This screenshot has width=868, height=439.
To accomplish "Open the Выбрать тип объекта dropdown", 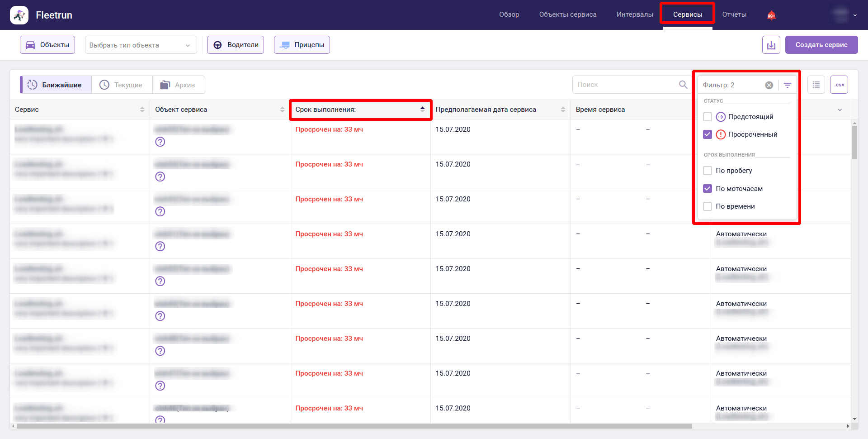I will point(141,45).
